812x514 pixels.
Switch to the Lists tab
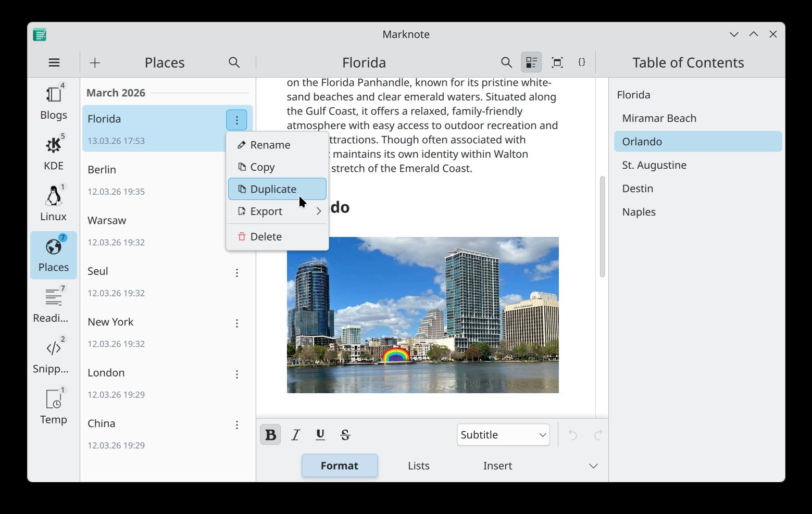[x=418, y=466]
